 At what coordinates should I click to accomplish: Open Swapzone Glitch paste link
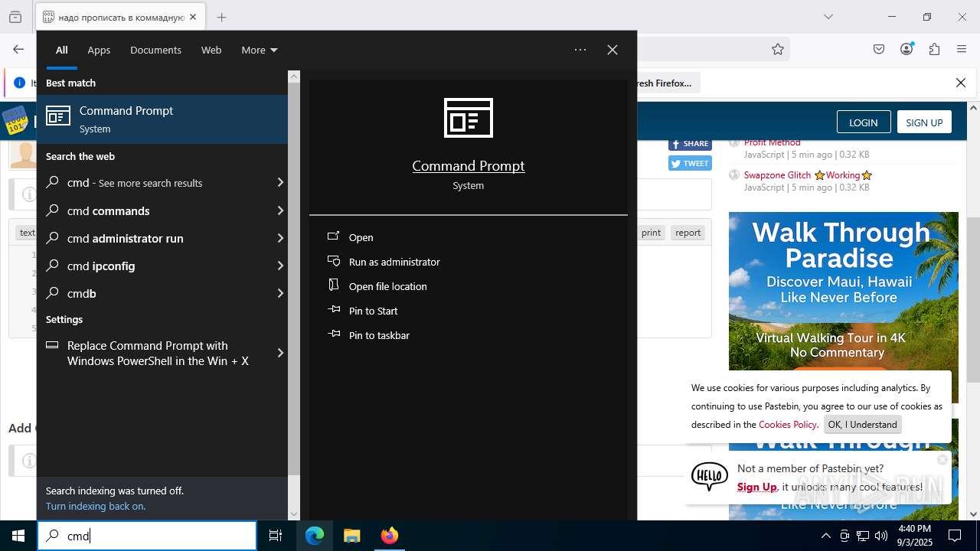coord(808,175)
